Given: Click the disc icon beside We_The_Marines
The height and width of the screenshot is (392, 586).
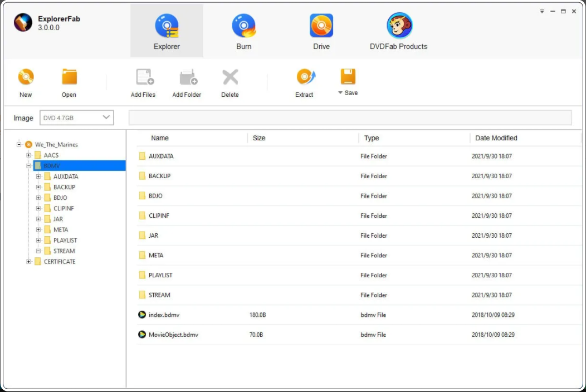Looking at the screenshot, I should (x=28, y=144).
